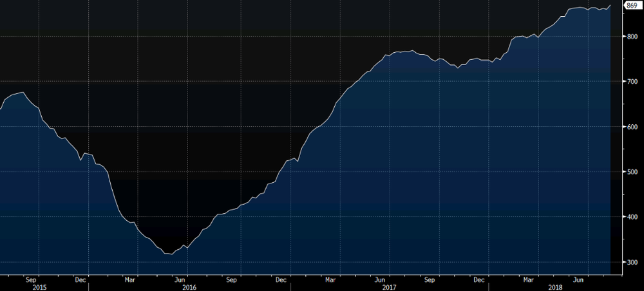Select the 2016 year label
The height and width of the screenshot is (291, 644).
[x=189, y=287]
